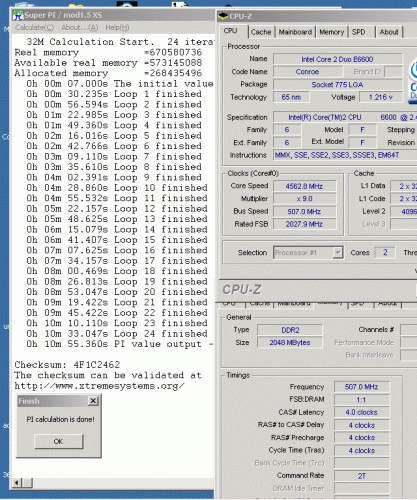
Task: Close the Finish dialog with X
Action: (93, 401)
